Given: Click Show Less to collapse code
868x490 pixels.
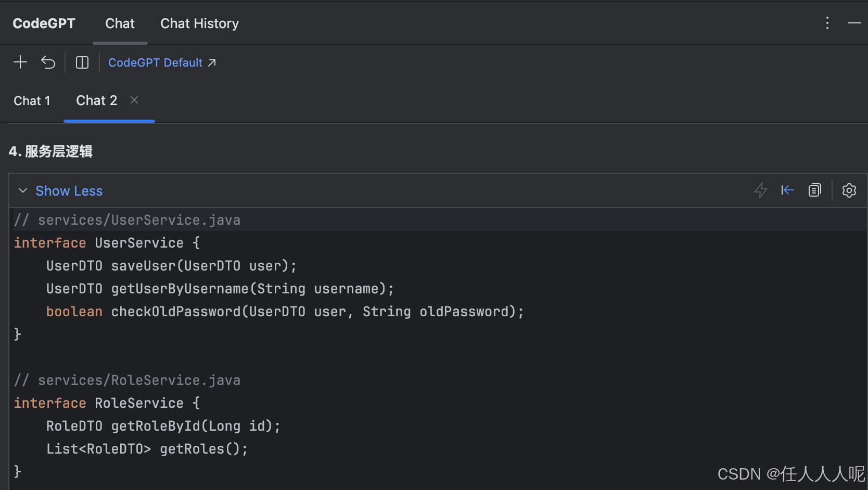Looking at the screenshot, I should click(69, 191).
